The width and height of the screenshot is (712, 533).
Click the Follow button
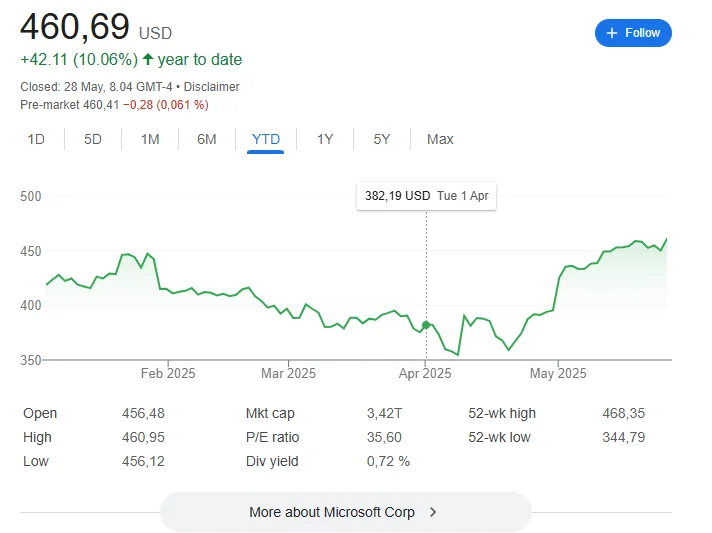(x=633, y=33)
